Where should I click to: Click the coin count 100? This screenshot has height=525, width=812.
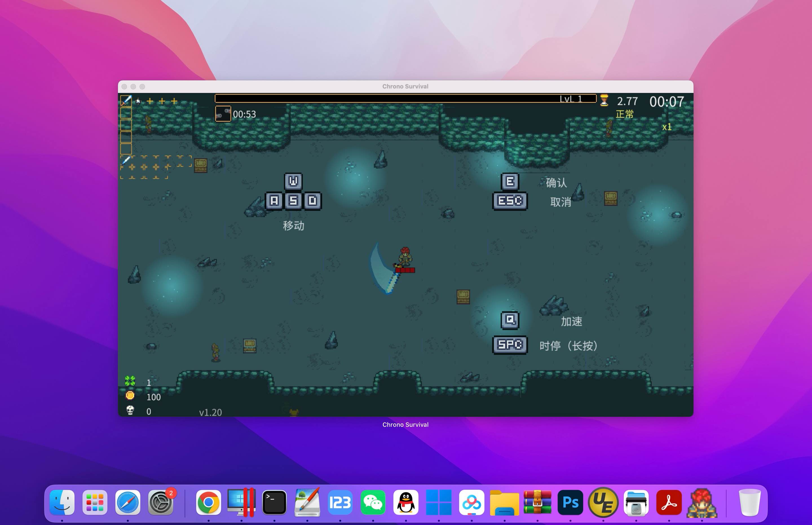pyautogui.click(x=153, y=397)
